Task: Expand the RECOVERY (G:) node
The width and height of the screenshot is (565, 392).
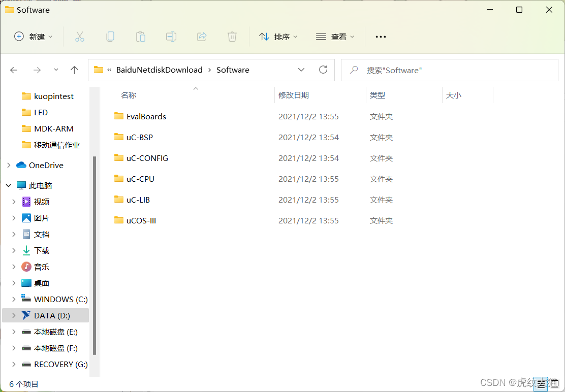Action: [14, 364]
